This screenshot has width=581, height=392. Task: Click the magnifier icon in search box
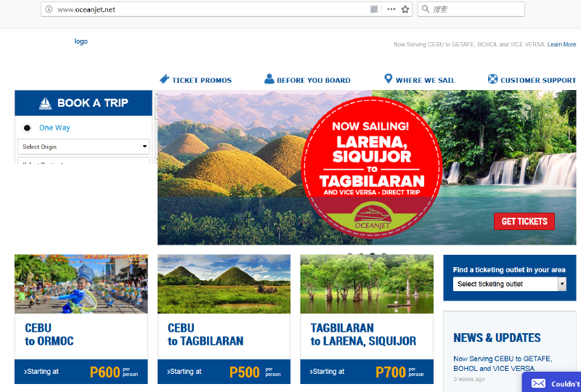coord(426,9)
